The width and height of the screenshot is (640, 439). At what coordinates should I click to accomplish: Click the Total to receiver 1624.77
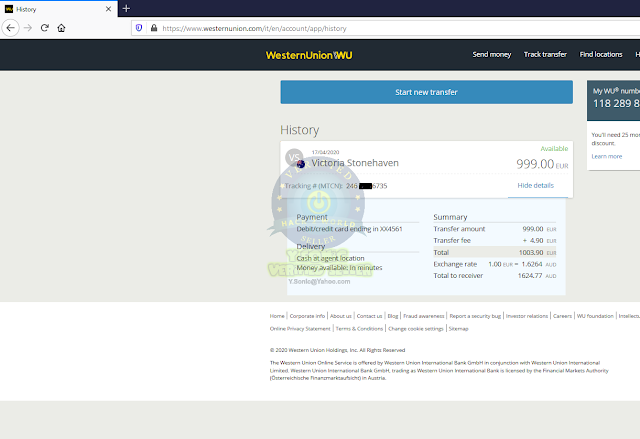[x=537, y=276]
